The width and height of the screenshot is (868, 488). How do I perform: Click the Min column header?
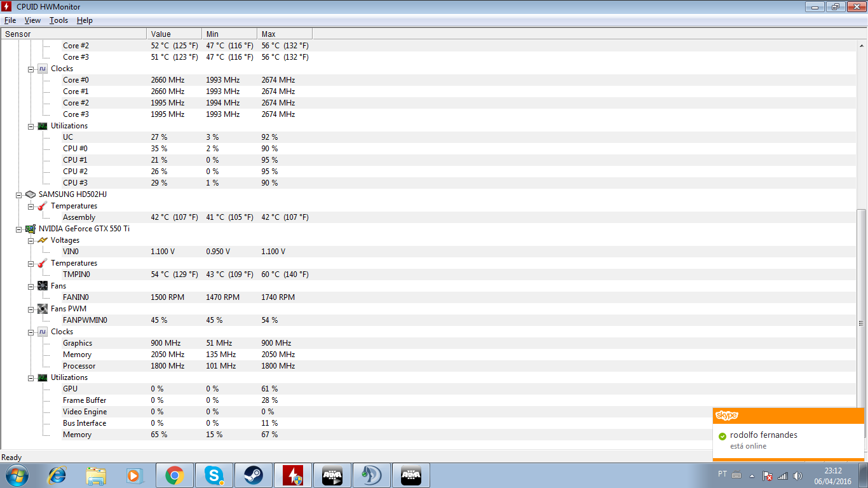[x=229, y=34]
